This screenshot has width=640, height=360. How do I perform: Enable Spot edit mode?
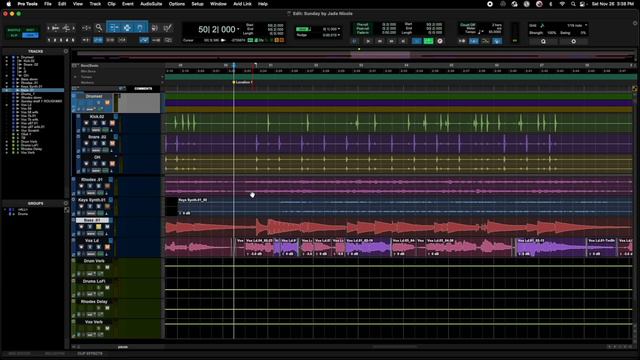coord(30,30)
